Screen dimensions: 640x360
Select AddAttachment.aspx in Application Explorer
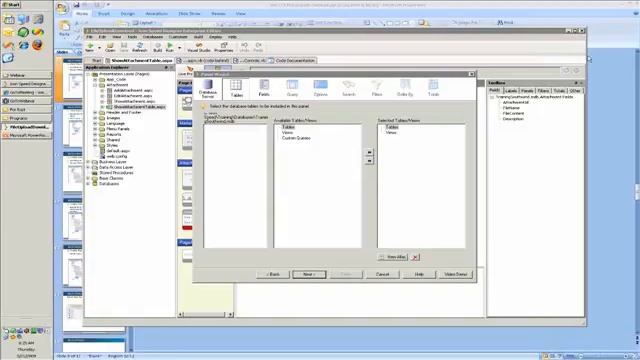pos(133,90)
